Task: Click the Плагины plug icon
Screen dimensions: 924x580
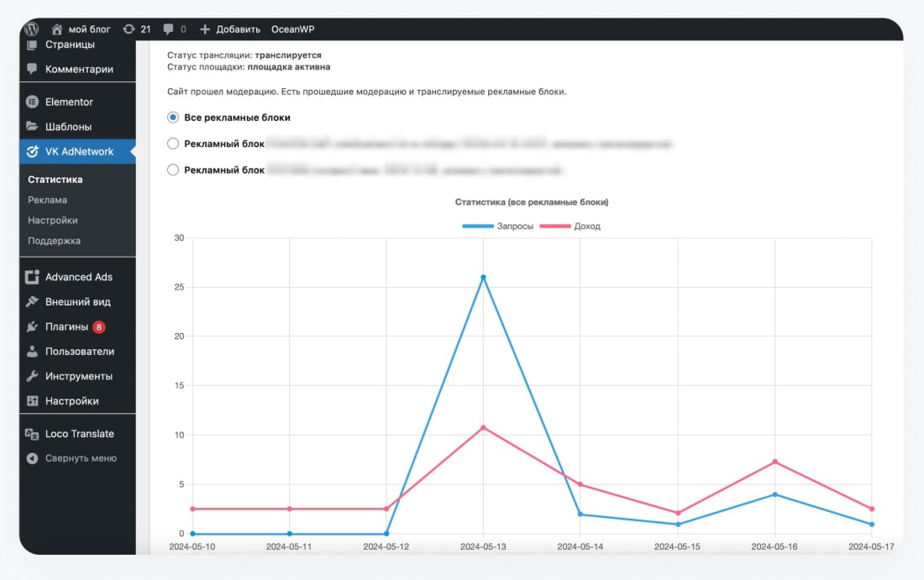Action: 33,327
